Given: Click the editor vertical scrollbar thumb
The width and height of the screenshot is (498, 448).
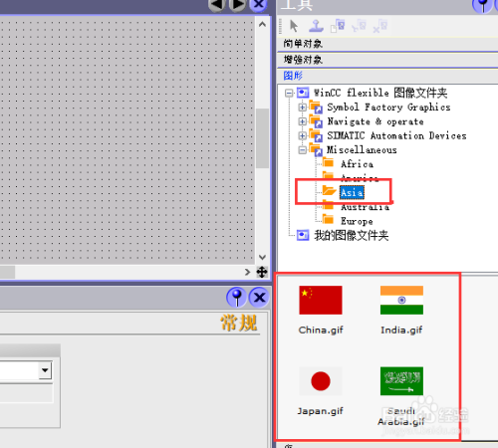Looking at the screenshot, I should (262, 138).
